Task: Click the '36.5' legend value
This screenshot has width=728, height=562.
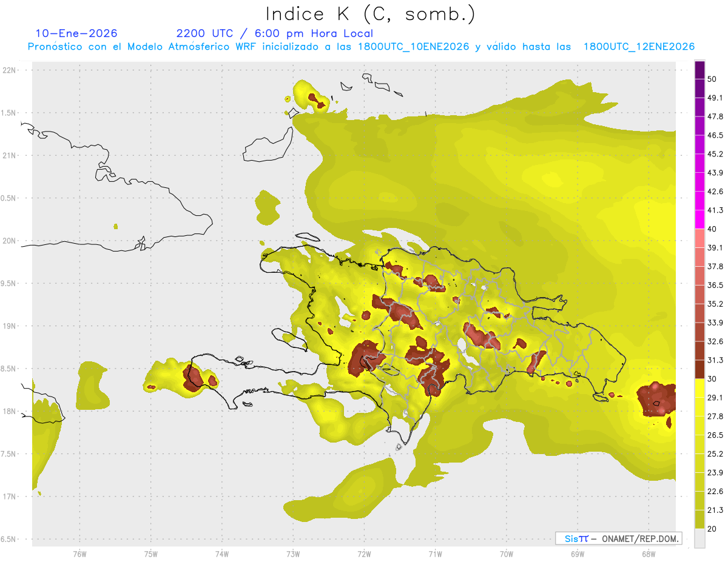Action: tap(715, 285)
